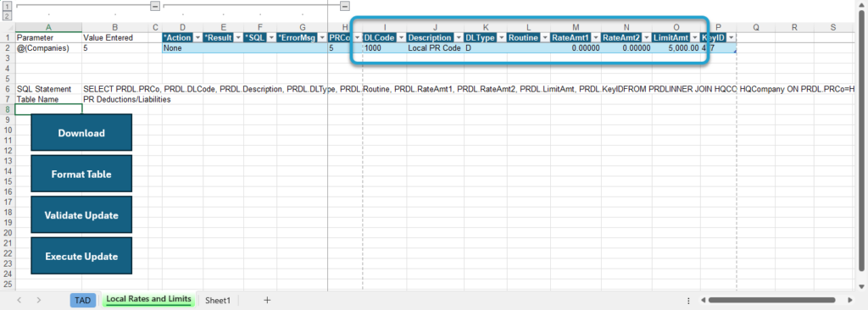Open the *ErrorMsg column filter dropdown
The height and width of the screenshot is (310, 868).
tap(322, 37)
